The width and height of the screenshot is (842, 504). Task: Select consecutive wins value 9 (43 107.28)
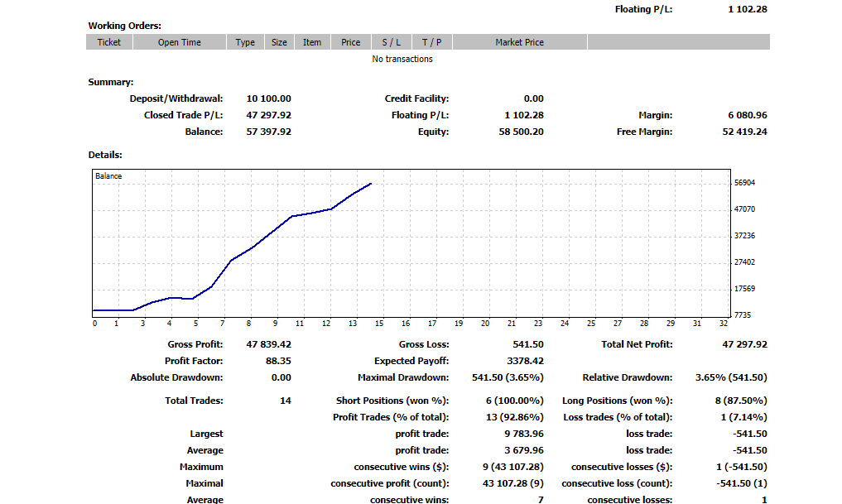click(x=512, y=468)
